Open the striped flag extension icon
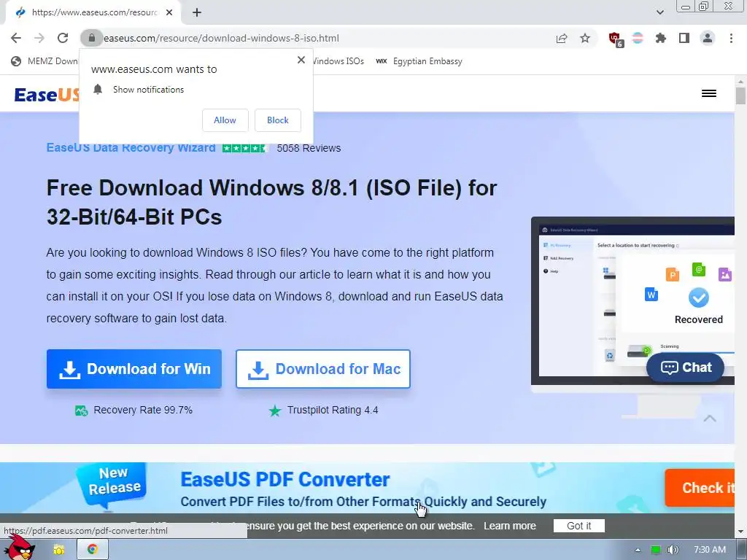This screenshot has width=747, height=560. pos(638,38)
